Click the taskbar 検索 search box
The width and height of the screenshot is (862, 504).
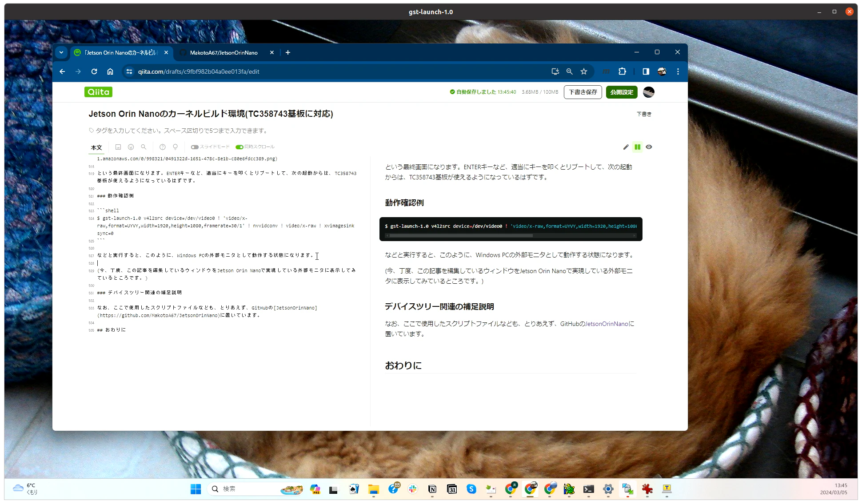coord(255,489)
